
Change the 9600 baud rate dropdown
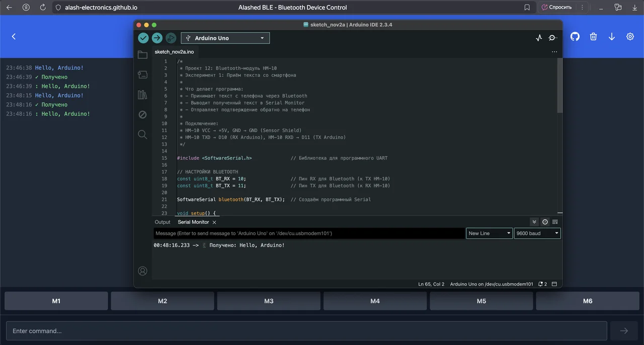point(537,233)
